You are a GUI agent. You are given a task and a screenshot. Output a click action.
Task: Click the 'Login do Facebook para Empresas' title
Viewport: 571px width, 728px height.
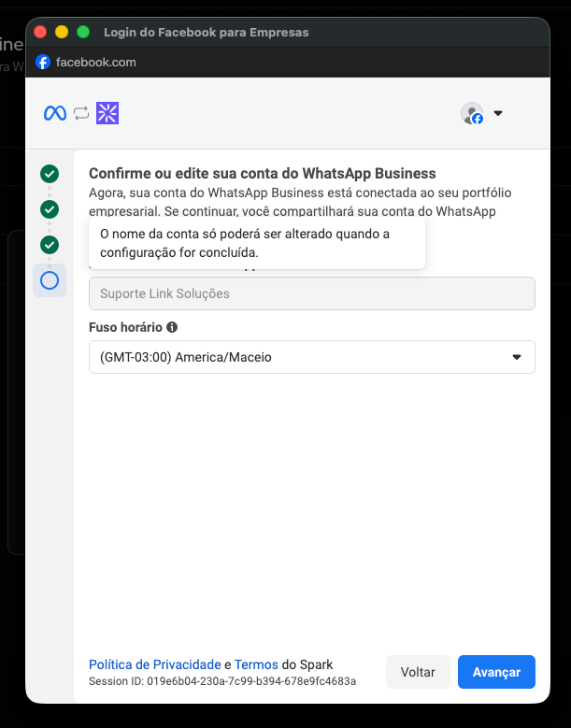tap(207, 32)
